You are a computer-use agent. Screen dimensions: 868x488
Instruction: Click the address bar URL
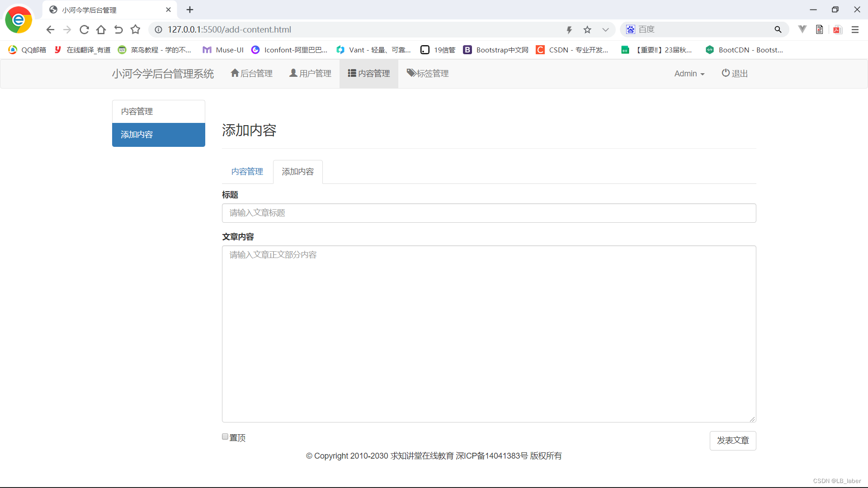coord(229,29)
